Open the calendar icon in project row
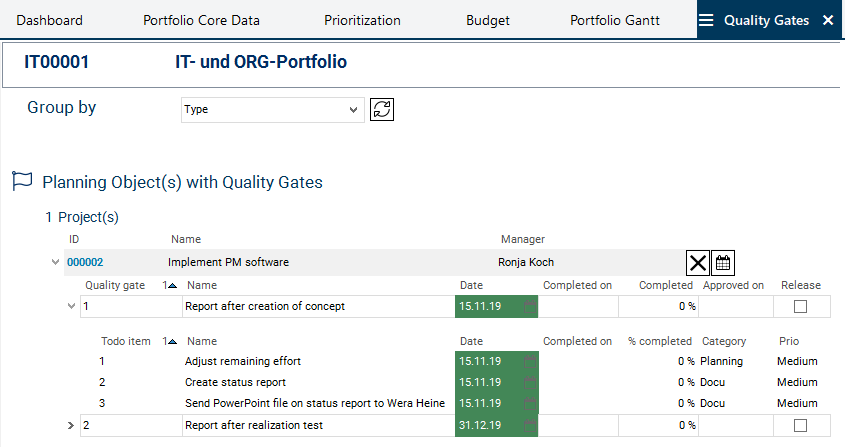The height and width of the screenshot is (447, 845). tap(723, 263)
